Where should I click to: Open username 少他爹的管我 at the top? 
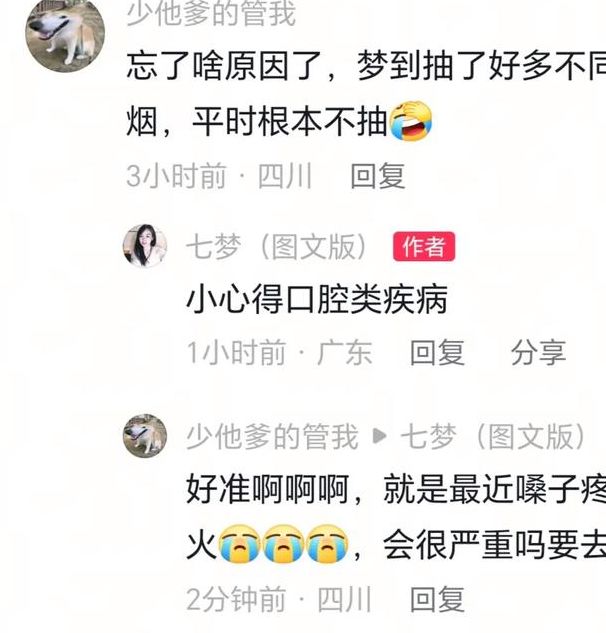click(212, 13)
